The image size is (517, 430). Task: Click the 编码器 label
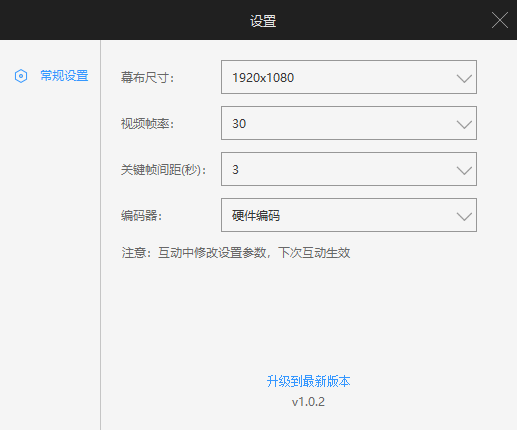(141, 216)
